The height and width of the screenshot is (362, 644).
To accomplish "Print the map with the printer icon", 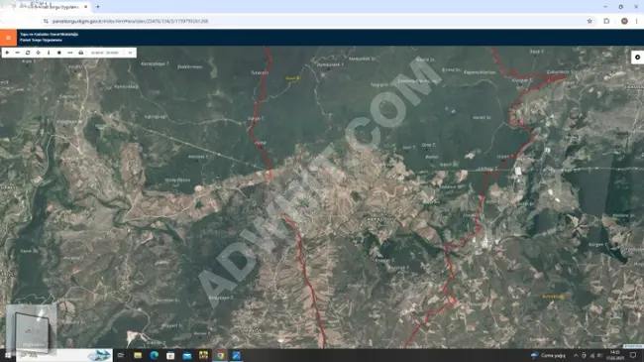I will 81,53.
